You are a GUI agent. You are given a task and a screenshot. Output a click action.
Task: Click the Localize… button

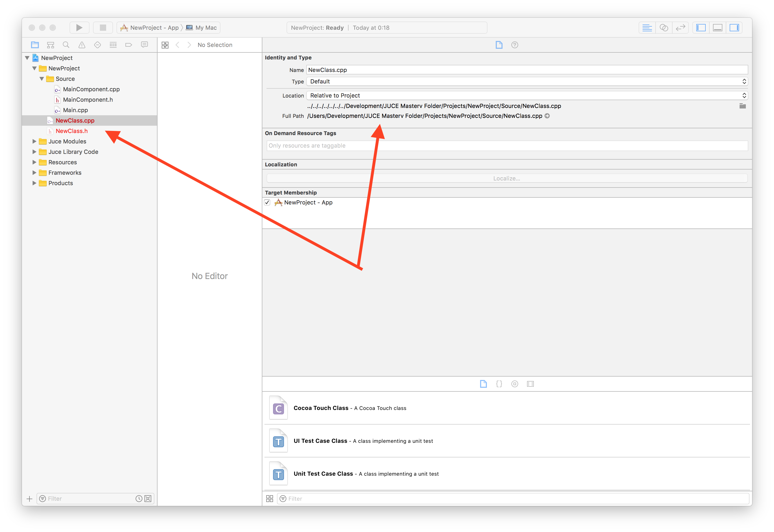(x=507, y=178)
